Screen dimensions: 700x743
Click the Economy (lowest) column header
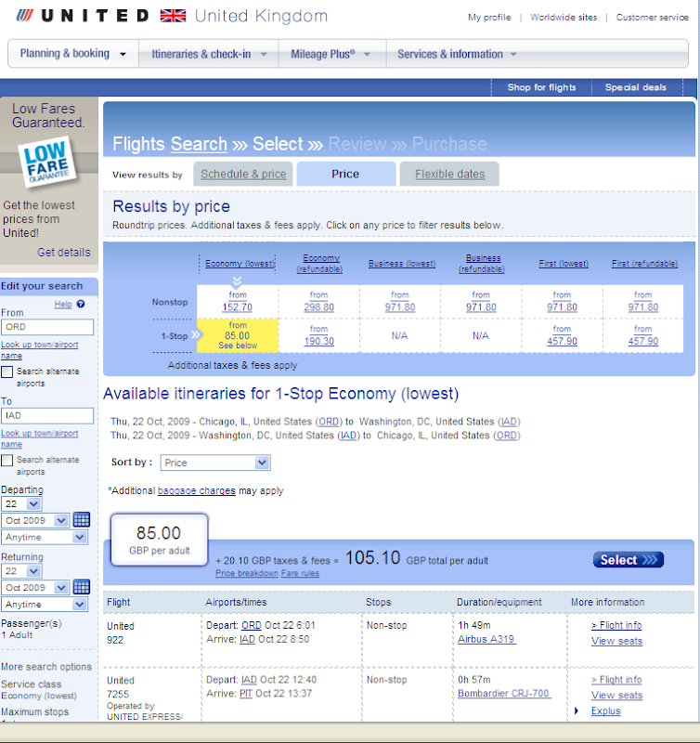coord(240,264)
